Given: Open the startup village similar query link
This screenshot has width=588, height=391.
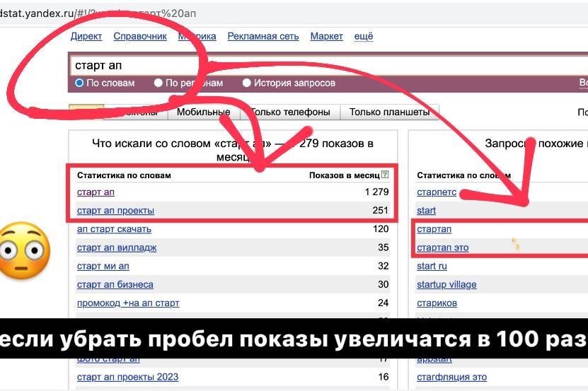Looking at the screenshot, I should coord(446,284).
